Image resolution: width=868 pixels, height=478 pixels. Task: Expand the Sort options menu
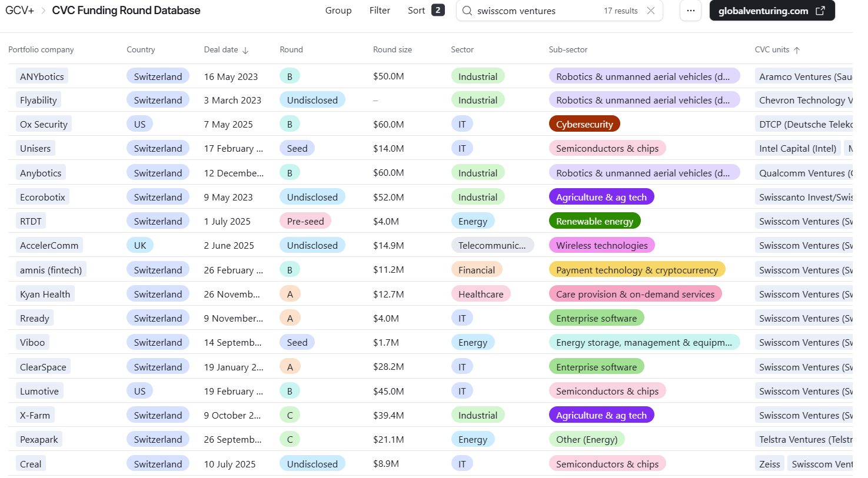pos(416,11)
